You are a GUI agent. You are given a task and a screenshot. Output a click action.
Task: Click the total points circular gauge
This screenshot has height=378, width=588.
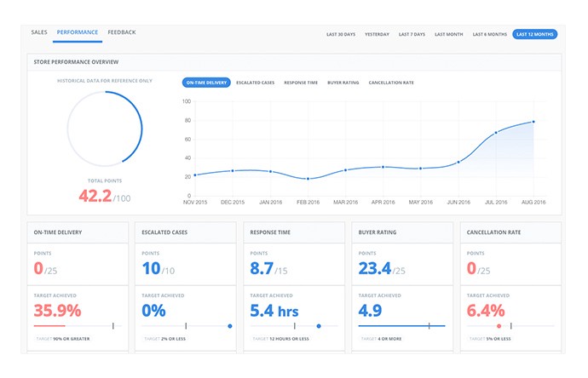point(105,129)
